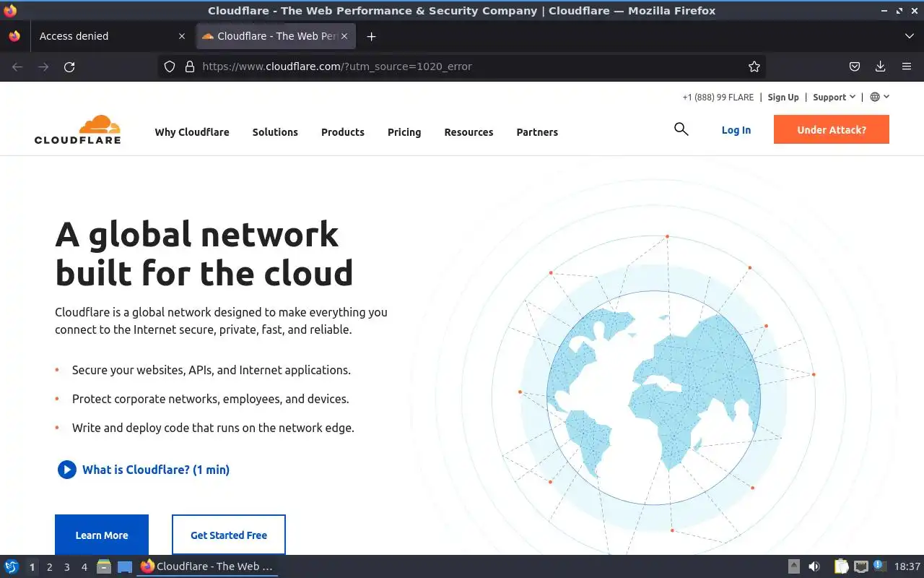Click the Firefox forward arrow
Viewport: 924px width, 578px height.
[x=43, y=66]
